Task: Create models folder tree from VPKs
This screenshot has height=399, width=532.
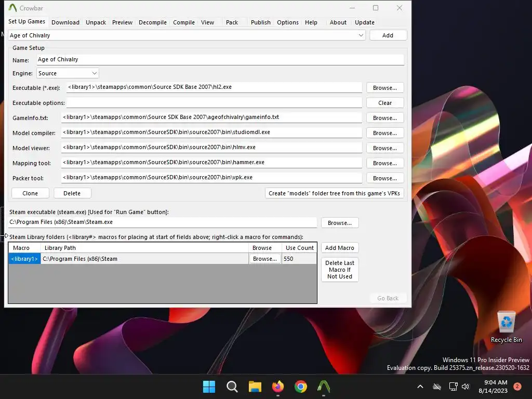Action: pos(334,193)
